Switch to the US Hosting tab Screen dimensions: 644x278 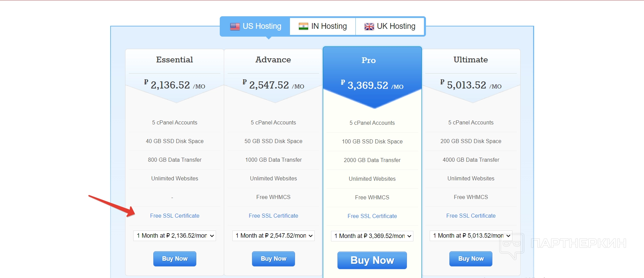(x=255, y=26)
